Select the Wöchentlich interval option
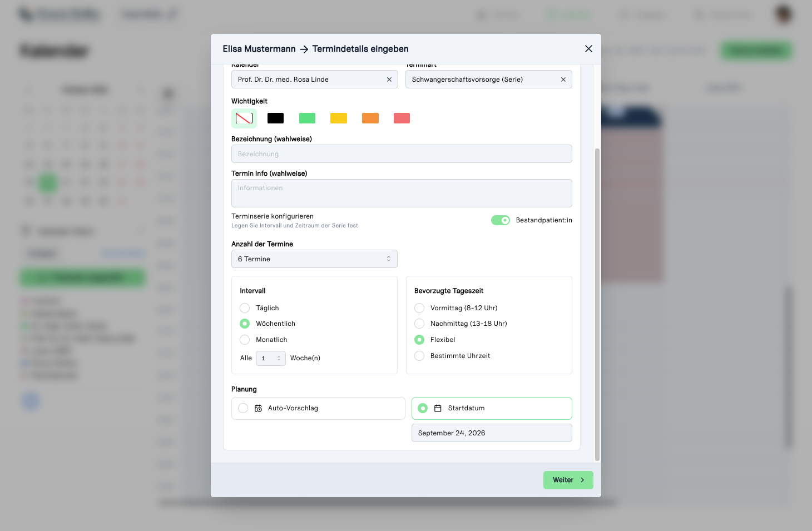812x531 pixels. click(x=245, y=324)
